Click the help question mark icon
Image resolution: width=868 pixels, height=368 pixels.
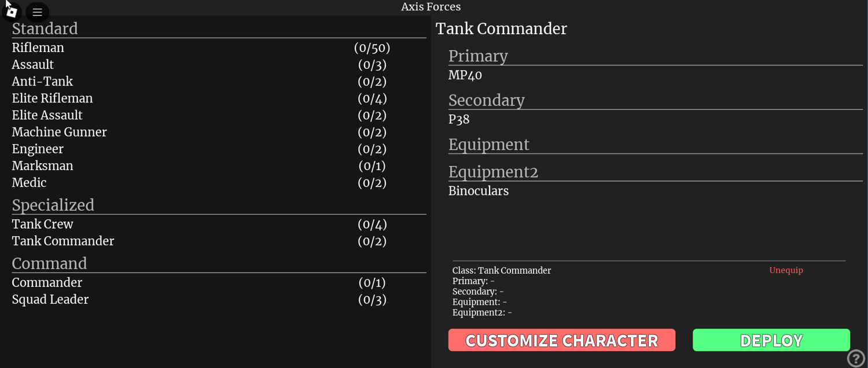click(856, 358)
